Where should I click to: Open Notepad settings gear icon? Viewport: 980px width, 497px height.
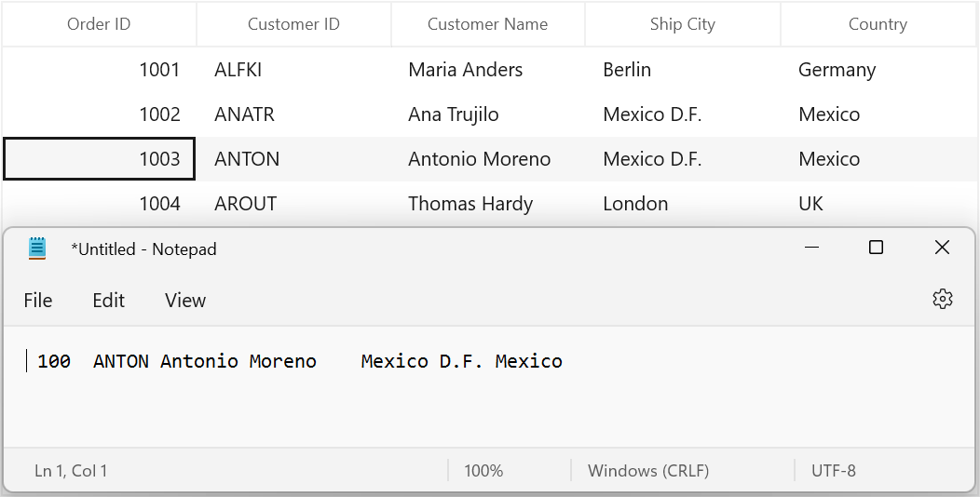(x=943, y=300)
